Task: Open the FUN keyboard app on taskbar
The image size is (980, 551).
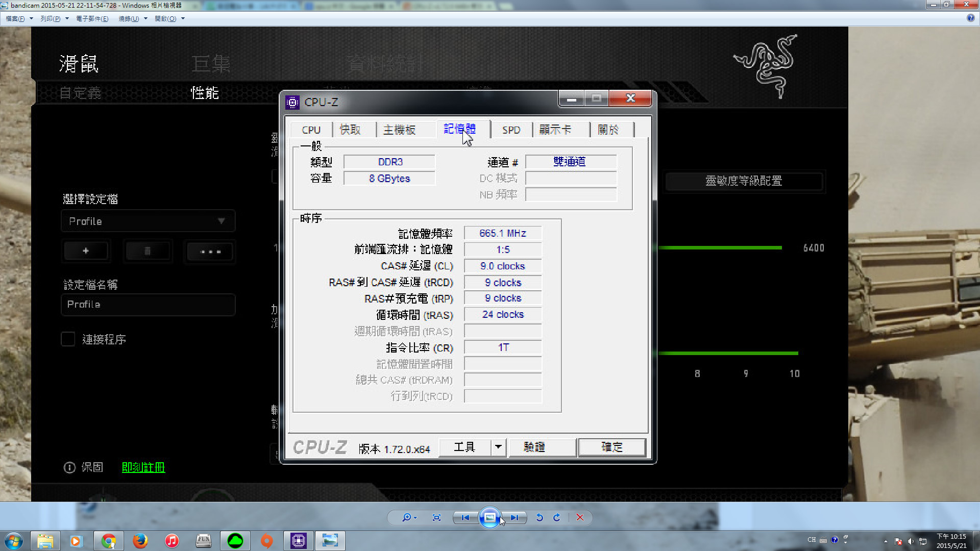Action: tap(204, 541)
